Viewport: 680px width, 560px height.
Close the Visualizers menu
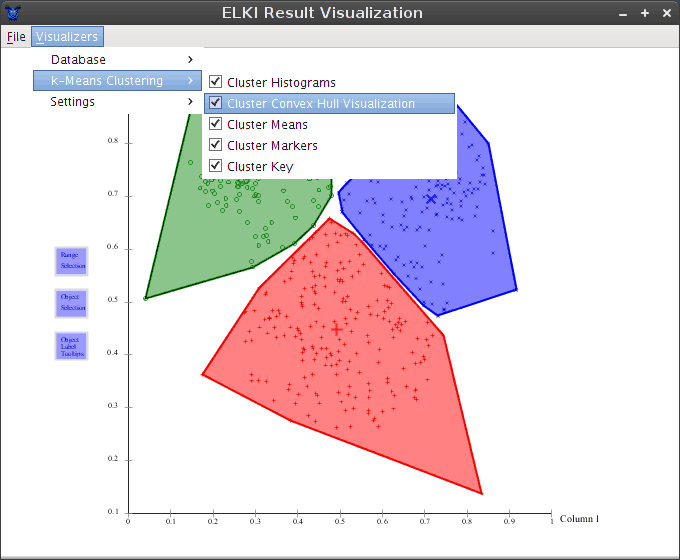click(67, 37)
